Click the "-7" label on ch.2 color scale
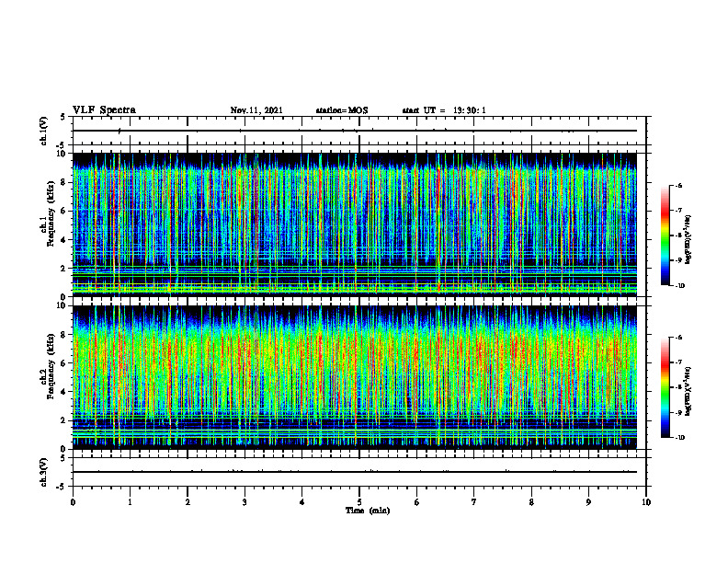 678,362
